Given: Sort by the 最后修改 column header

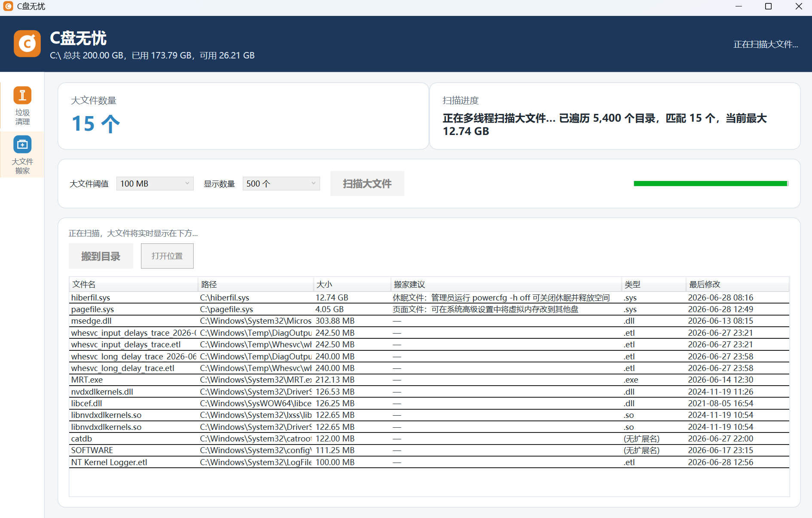Looking at the screenshot, I should pos(737,284).
